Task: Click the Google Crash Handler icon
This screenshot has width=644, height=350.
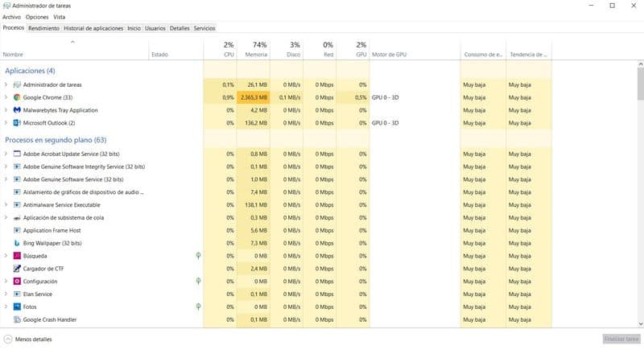Action: pyautogui.click(x=17, y=319)
